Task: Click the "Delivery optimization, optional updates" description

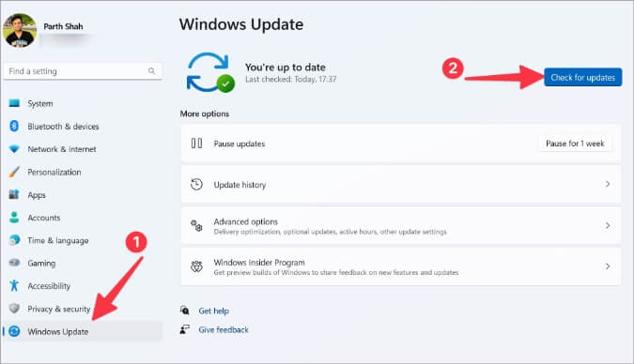Action: [x=330, y=232]
